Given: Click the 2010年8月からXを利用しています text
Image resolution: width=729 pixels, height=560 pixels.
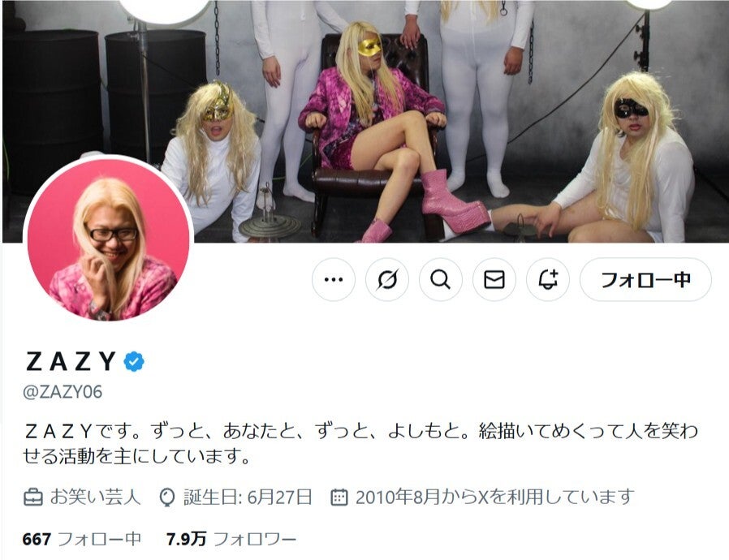Looking at the screenshot, I should 495,497.
